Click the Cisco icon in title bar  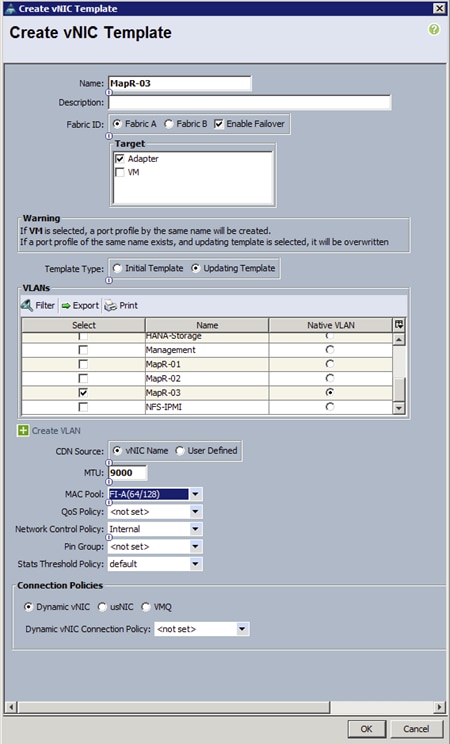9,9
